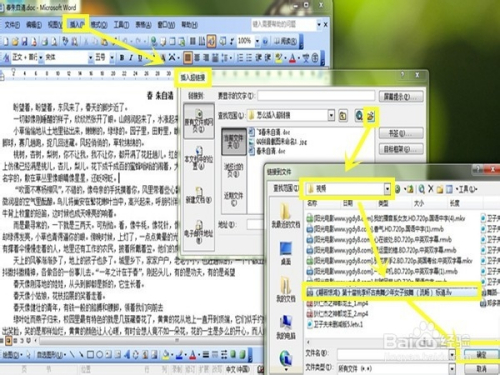This screenshot has height=375, width=500.
Task: Click the Word horizontal scrollbar
Action: point(152,340)
